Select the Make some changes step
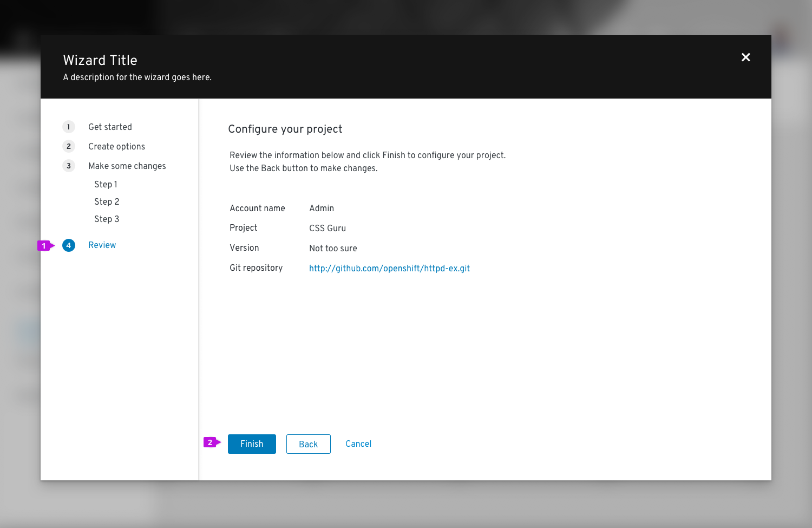Viewport: 812px width, 528px height. tap(127, 166)
